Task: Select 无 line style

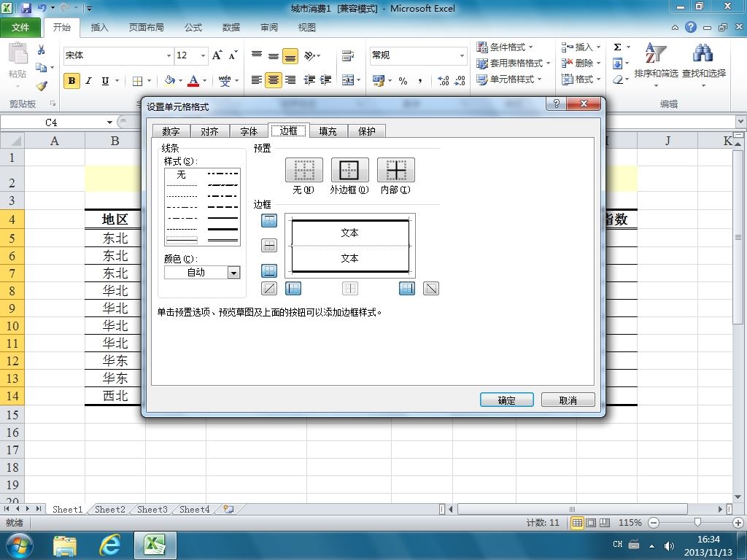Action: pos(181,174)
